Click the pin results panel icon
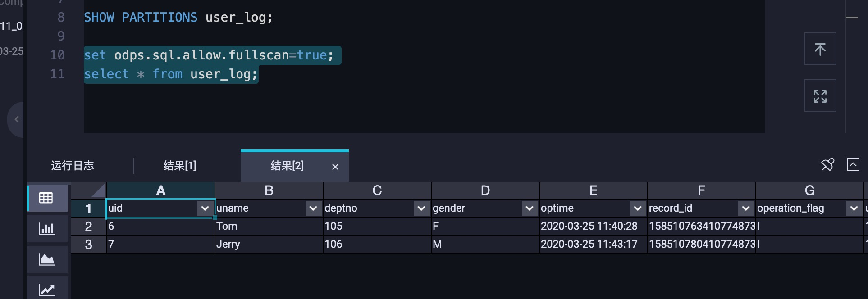Screen dimensions: 868x299 tap(828, 165)
